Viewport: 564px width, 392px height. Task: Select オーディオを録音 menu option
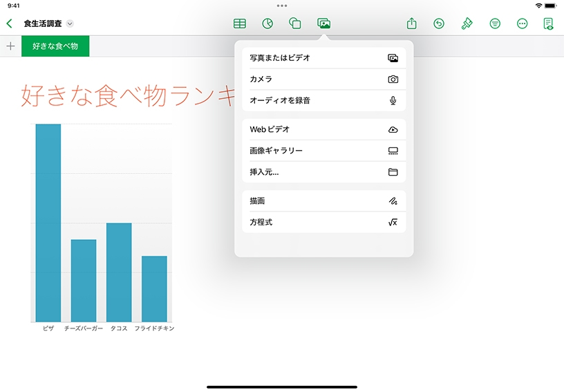coord(323,101)
